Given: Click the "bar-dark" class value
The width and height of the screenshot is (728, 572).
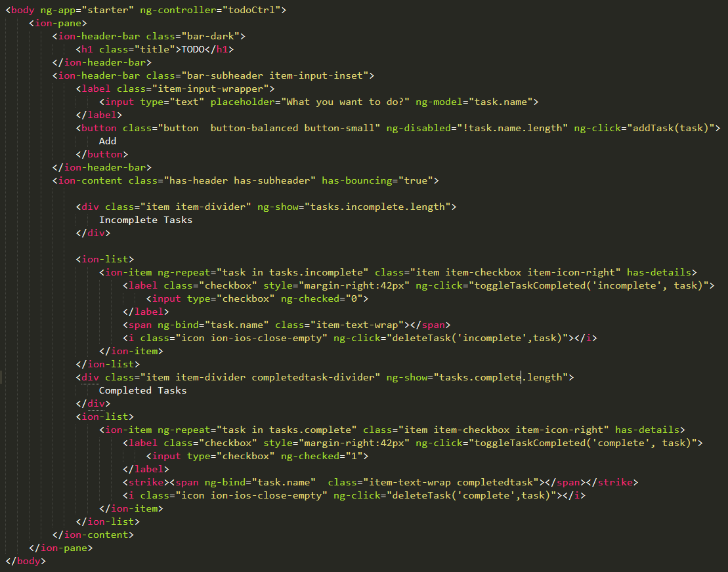Looking at the screenshot, I should 213,36.
